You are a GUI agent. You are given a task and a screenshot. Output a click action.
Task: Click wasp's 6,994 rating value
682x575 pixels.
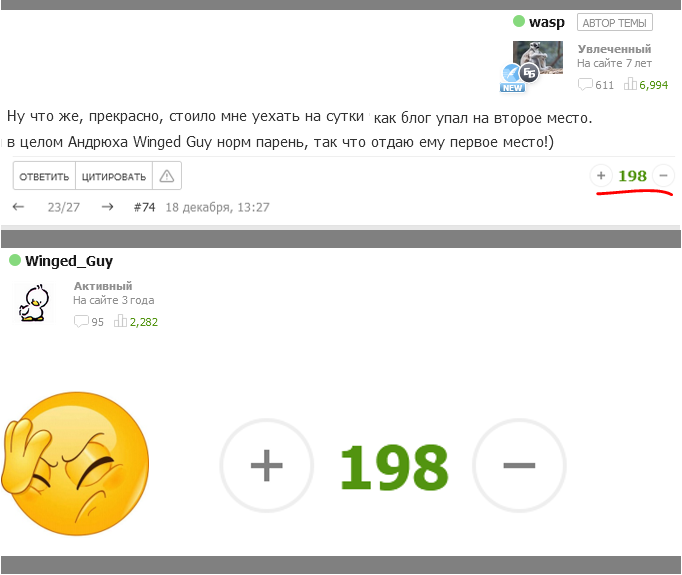click(x=653, y=85)
